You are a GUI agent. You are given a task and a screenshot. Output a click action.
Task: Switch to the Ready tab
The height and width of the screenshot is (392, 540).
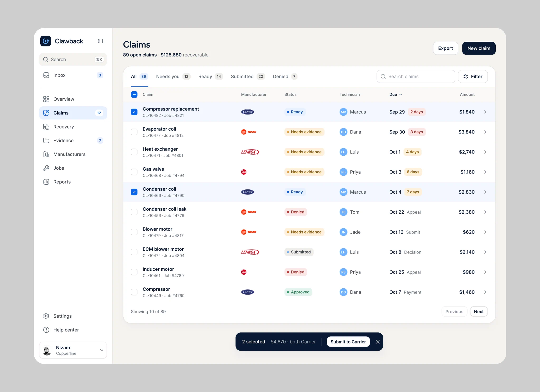click(211, 77)
